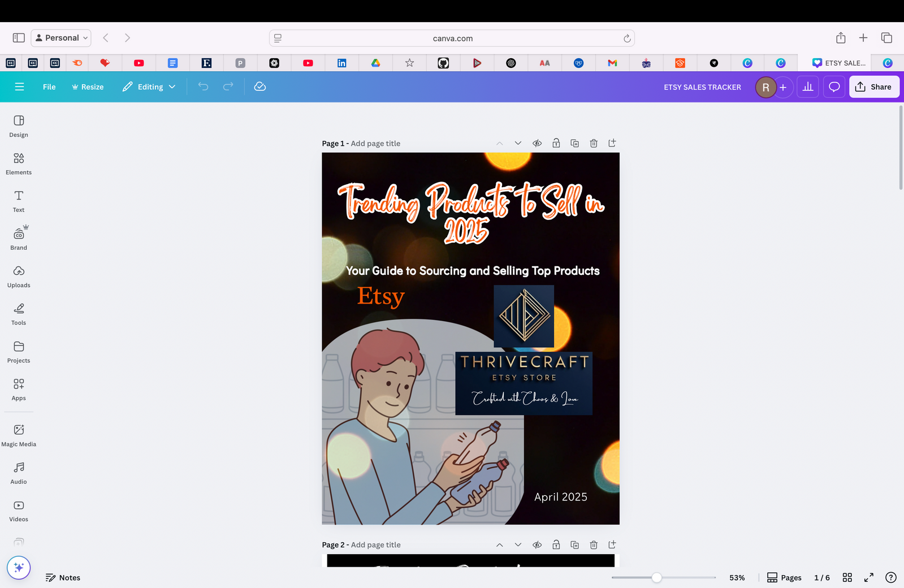Duplicate Page 1
This screenshot has height=588, width=904.
point(575,144)
